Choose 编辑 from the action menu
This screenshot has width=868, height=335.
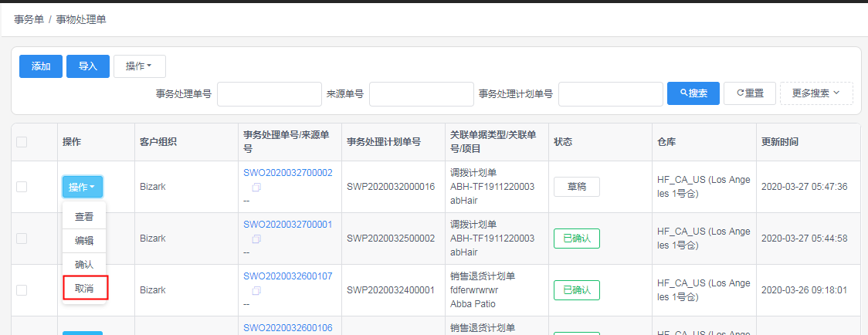click(84, 240)
